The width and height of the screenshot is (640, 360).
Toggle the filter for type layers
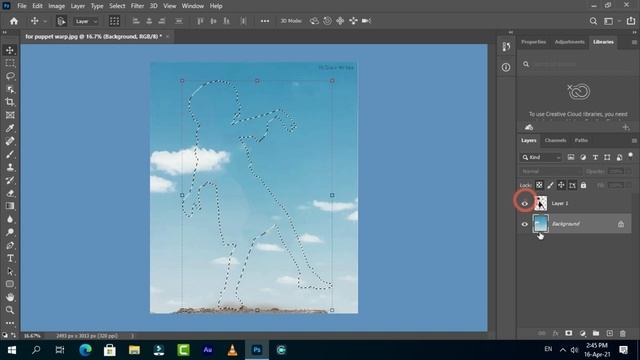click(x=595, y=158)
